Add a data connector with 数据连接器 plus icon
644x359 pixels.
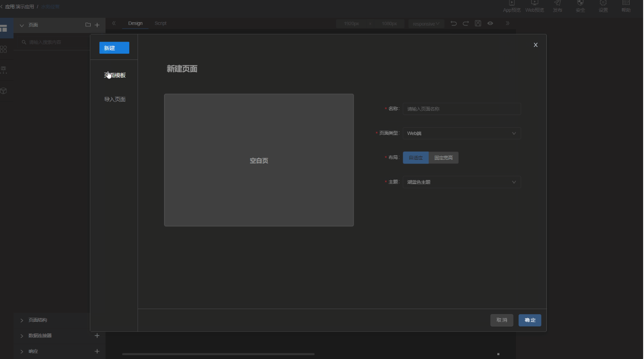click(x=97, y=336)
